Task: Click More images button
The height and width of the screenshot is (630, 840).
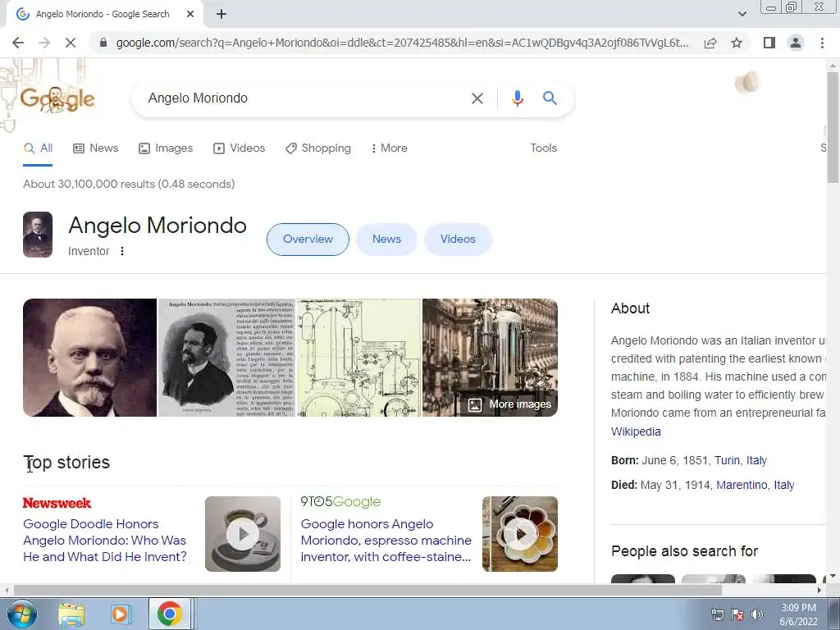Action: pos(509,404)
